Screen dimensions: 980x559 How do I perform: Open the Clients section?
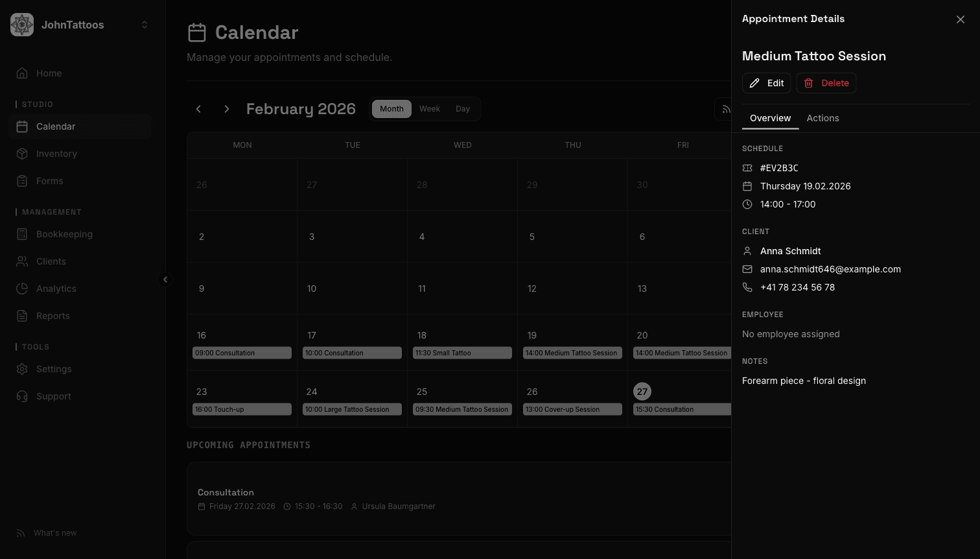pyautogui.click(x=49, y=261)
